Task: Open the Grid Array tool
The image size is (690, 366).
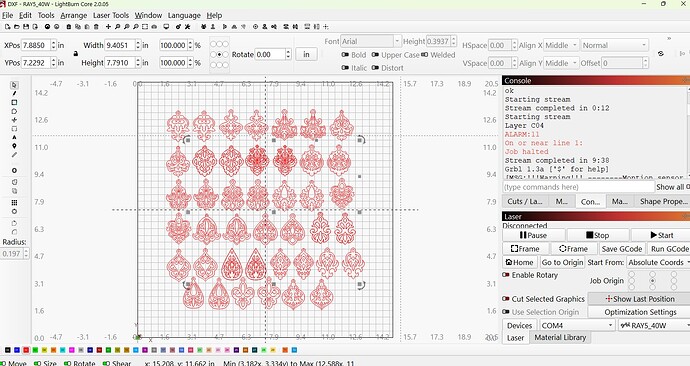Action: (x=14, y=202)
